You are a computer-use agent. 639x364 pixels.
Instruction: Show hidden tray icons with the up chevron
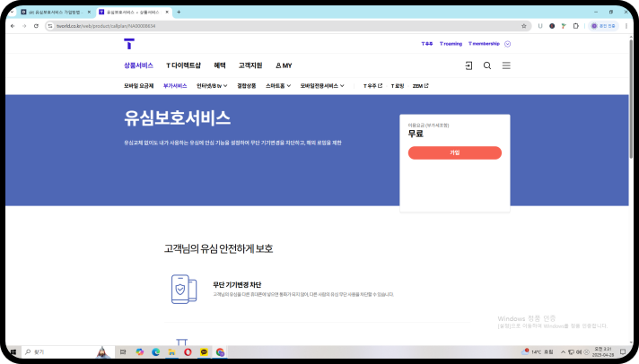564,351
